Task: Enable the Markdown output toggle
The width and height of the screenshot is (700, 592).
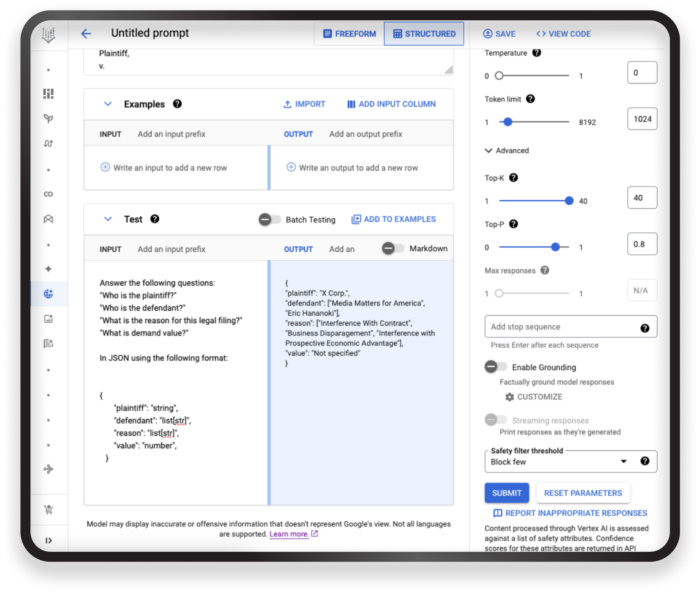Action: coord(393,249)
